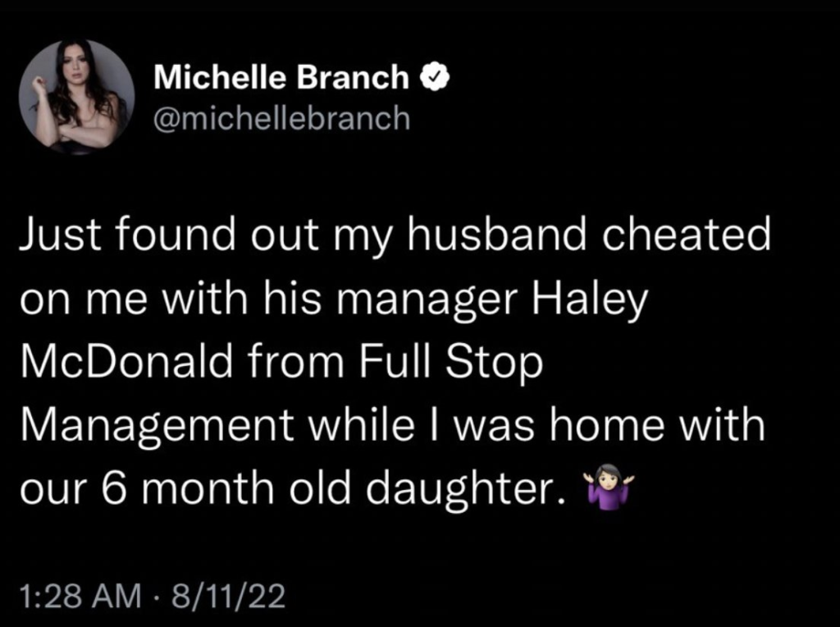The image size is (840, 627).
Task: Click the 8/11/22 date
Action: pyautogui.click(x=228, y=596)
